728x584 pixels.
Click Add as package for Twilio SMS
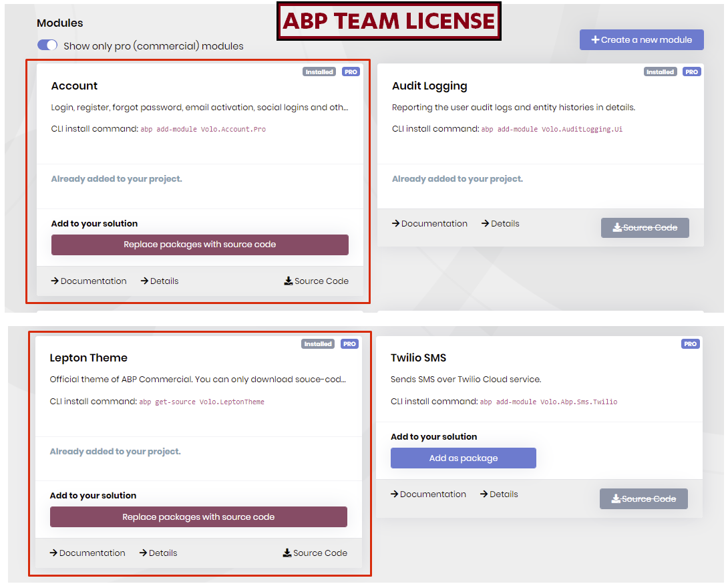(463, 458)
